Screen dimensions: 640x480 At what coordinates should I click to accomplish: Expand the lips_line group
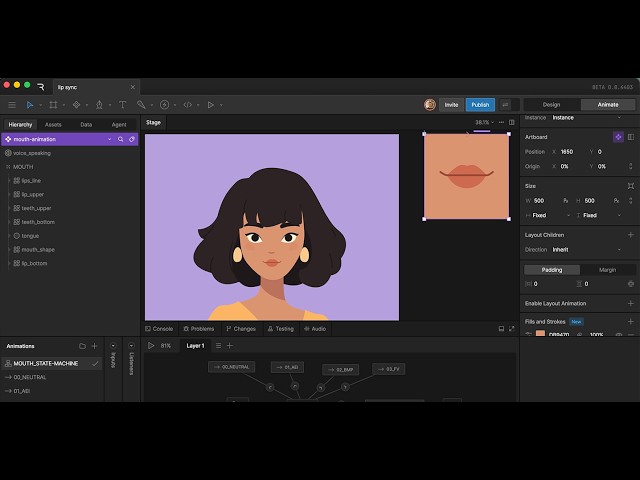pos(9,181)
